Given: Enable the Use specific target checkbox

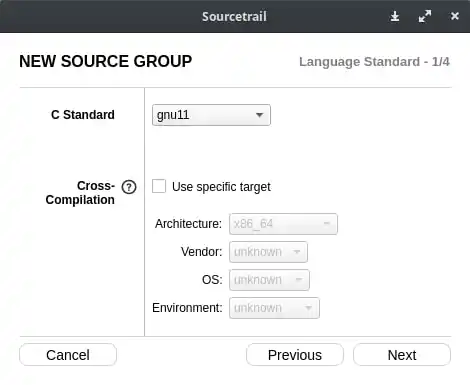Looking at the screenshot, I should point(159,186).
